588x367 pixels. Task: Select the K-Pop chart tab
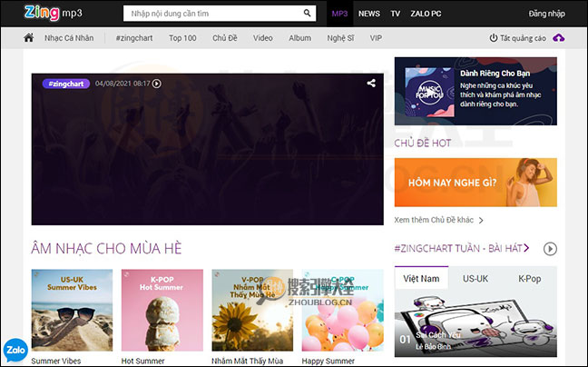click(530, 279)
